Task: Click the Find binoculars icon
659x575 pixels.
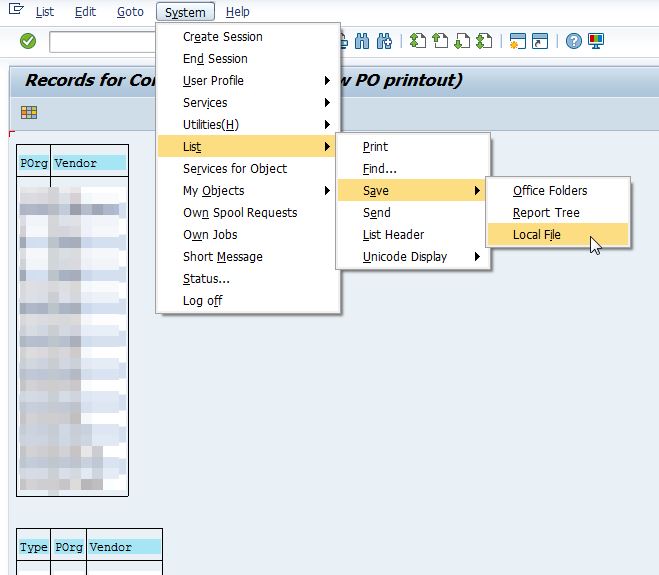Action: coord(360,41)
